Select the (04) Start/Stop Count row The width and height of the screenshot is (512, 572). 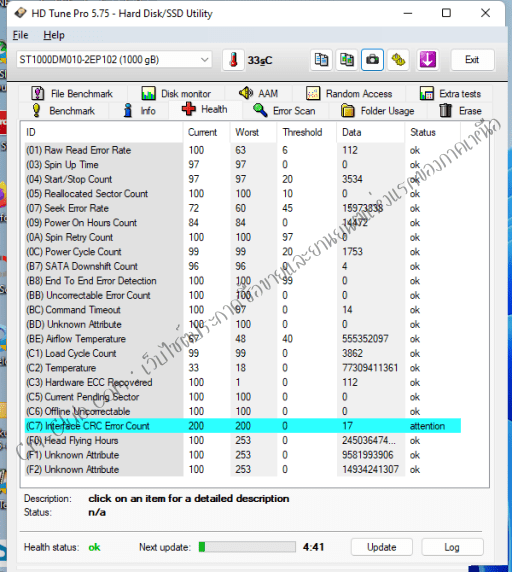[243, 179]
